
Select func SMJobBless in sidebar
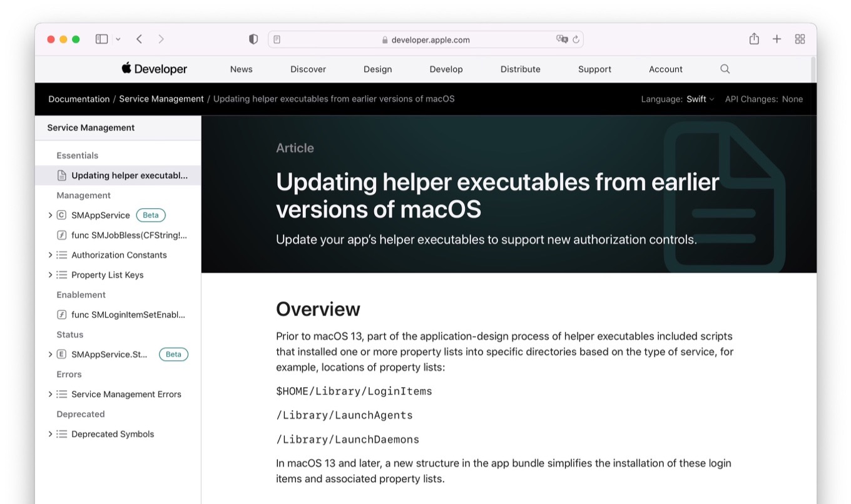pos(128,235)
